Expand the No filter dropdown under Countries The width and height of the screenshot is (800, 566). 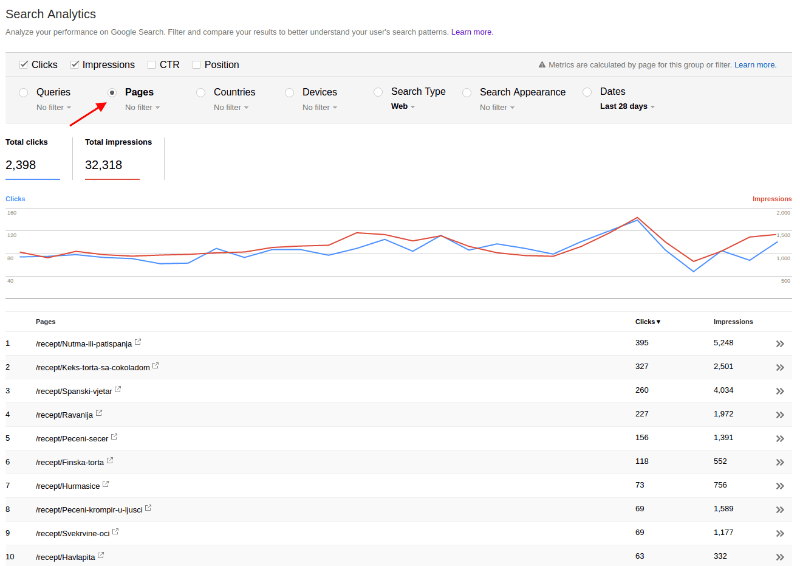tap(230, 107)
